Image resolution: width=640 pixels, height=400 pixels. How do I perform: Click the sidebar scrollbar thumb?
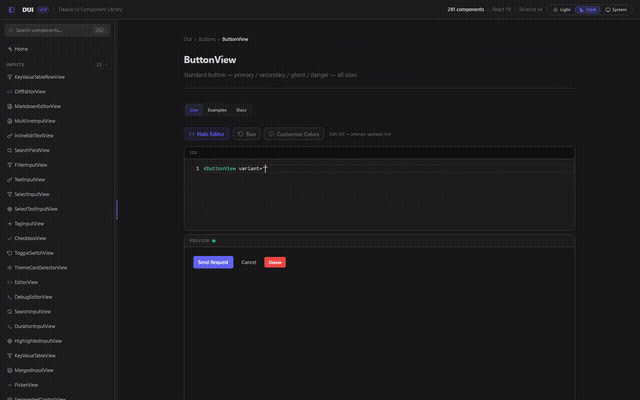click(117, 210)
